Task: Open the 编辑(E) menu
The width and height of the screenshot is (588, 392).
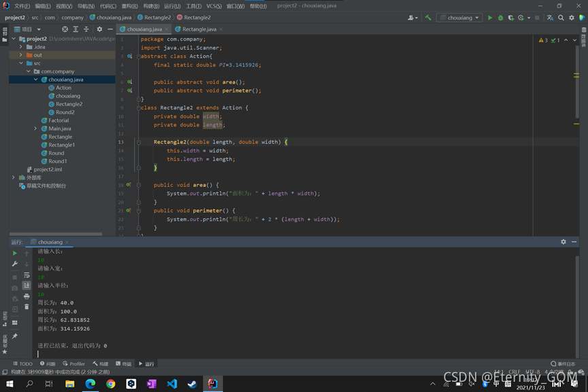Action: [x=43, y=6]
